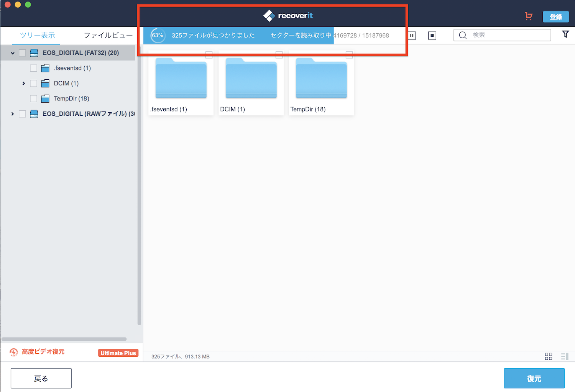Viewport: 575px width, 392px height.
Task: Tick the .fseventsd thumbnail checkbox
Action: [209, 55]
